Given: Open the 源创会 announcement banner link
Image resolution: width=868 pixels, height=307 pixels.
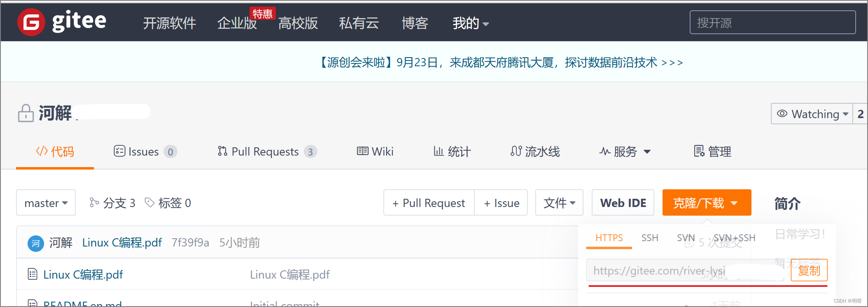Looking at the screenshot, I should 500,63.
